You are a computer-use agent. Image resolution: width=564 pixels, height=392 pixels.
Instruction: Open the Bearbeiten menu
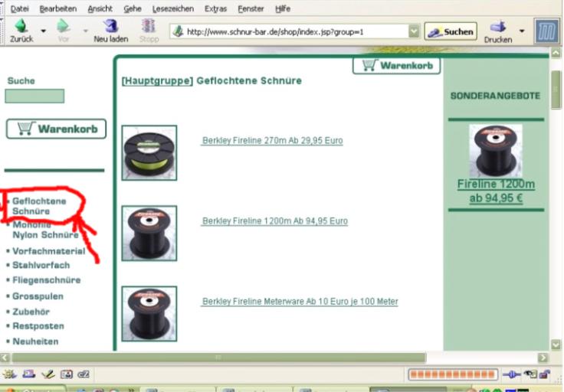pos(58,8)
